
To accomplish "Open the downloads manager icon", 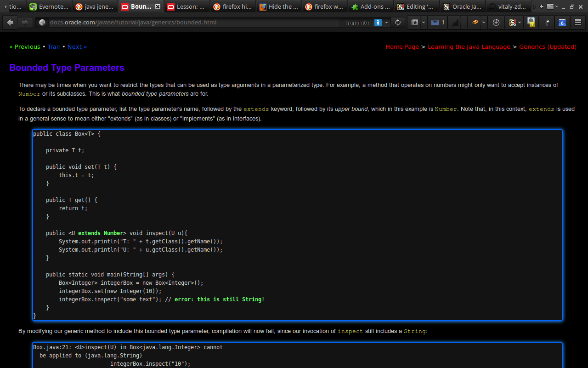I will (x=496, y=22).
